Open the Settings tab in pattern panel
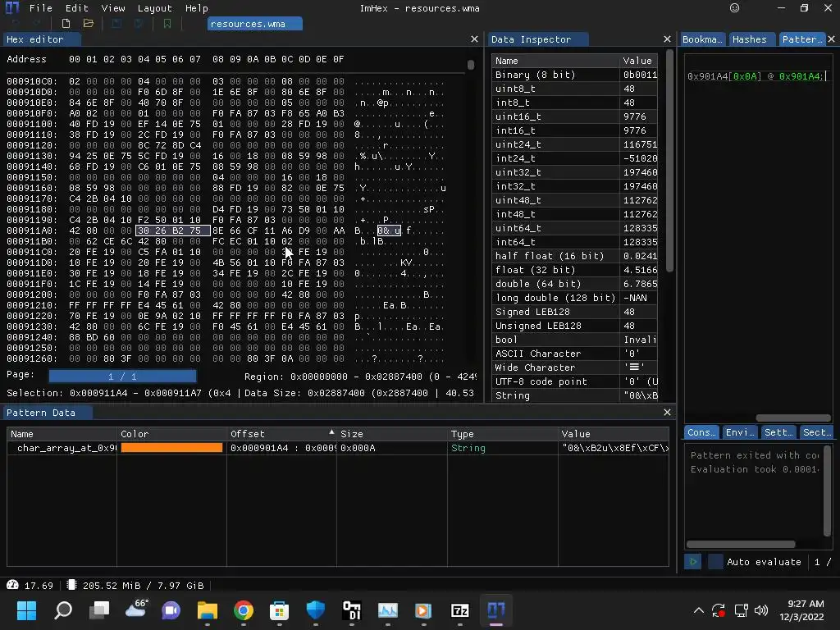Viewport: 840px width, 630px height. (778, 432)
